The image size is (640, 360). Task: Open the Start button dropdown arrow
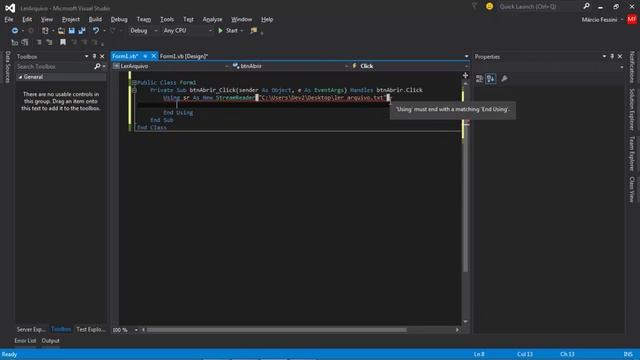click(x=242, y=31)
